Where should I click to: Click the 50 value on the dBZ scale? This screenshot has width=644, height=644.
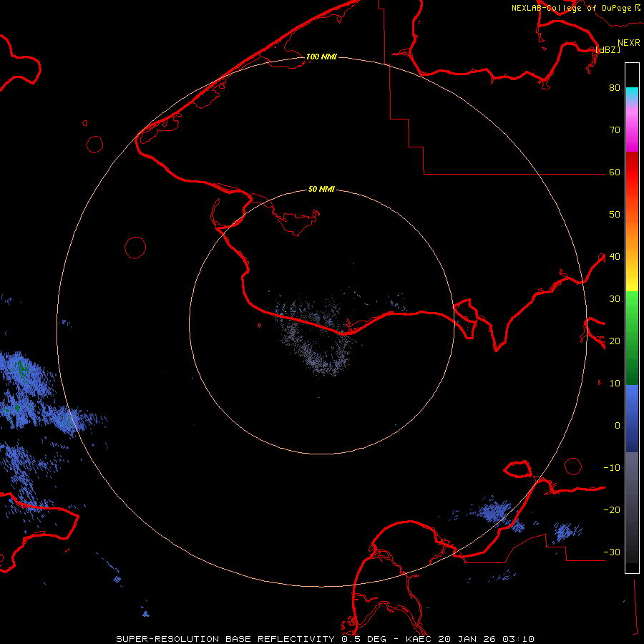[615, 215]
